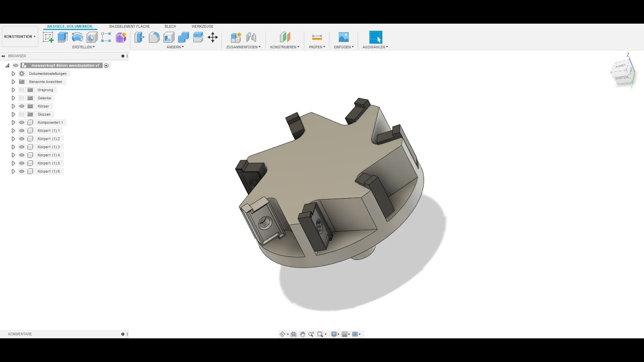The width and height of the screenshot is (644, 362).
Task: Expand the Körper folder
Action: click(14, 106)
